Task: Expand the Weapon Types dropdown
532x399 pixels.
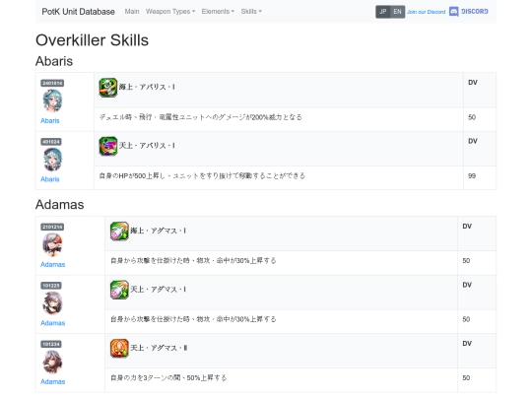Action: [x=170, y=12]
